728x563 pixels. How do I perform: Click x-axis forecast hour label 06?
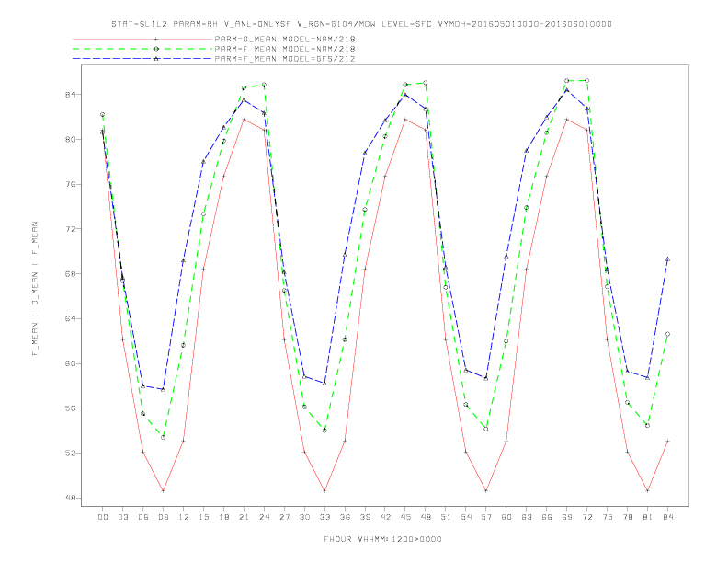pos(143,517)
